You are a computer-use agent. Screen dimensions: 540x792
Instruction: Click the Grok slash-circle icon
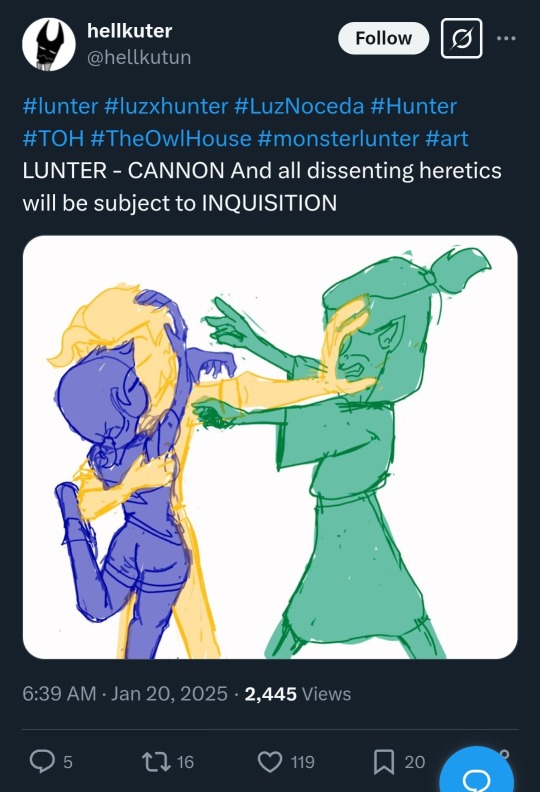(x=461, y=38)
